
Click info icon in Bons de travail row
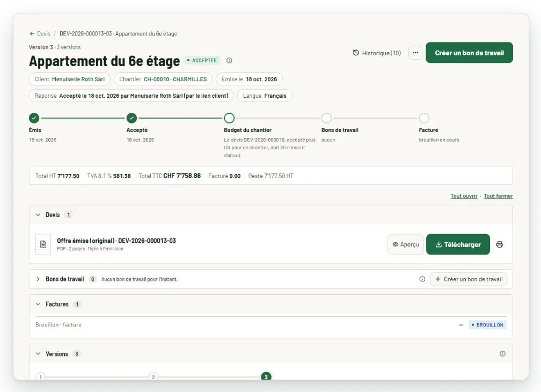click(x=422, y=279)
